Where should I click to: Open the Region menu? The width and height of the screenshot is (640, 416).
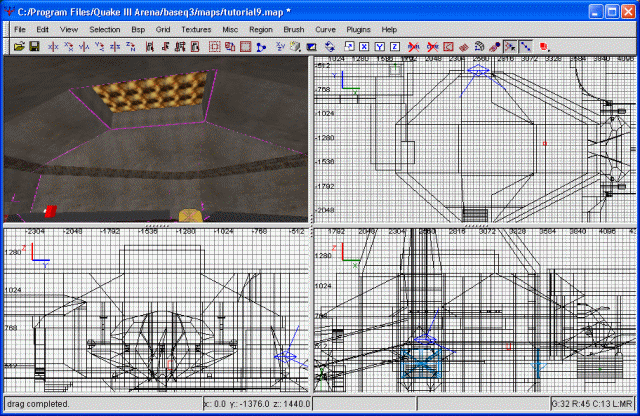pyautogui.click(x=261, y=29)
